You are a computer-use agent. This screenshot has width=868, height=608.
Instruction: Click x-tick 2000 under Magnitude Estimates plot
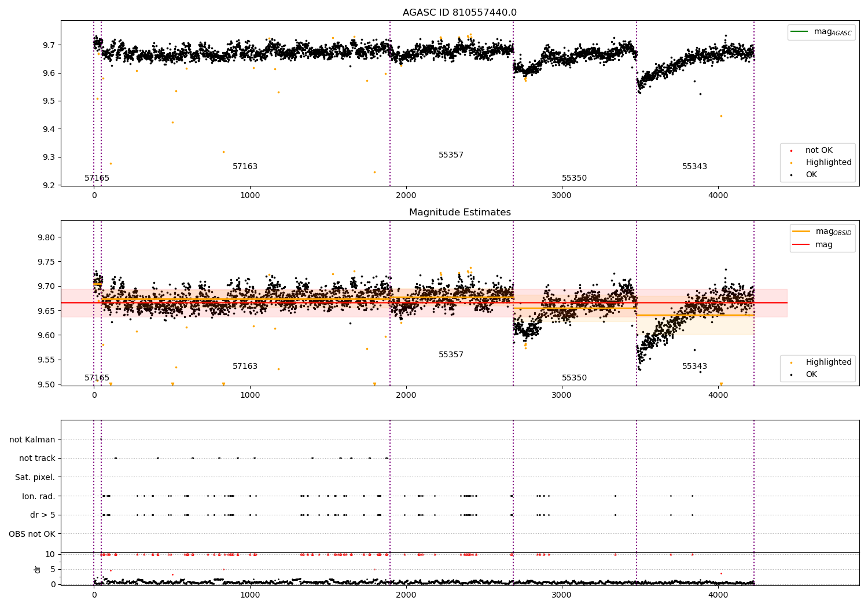[x=406, y=395]
